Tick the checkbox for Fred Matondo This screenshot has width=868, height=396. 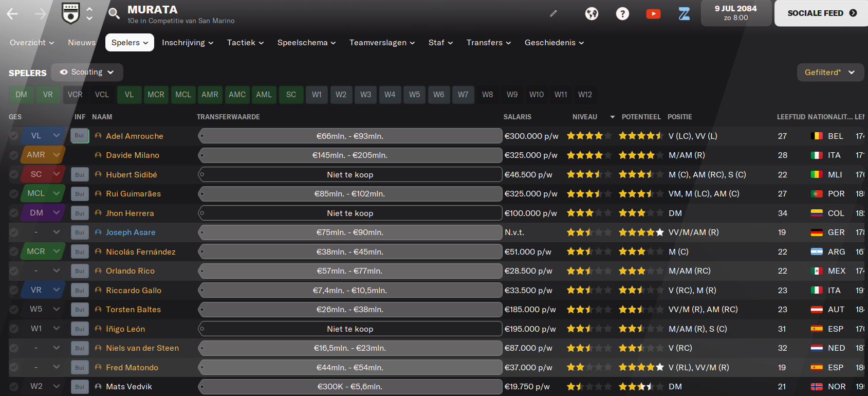pos(14,367)
